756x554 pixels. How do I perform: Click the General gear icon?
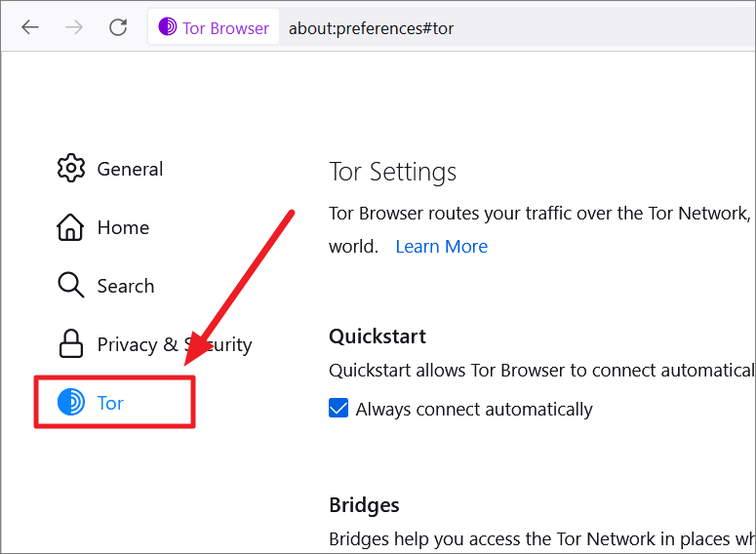click(x=71, y=168)
